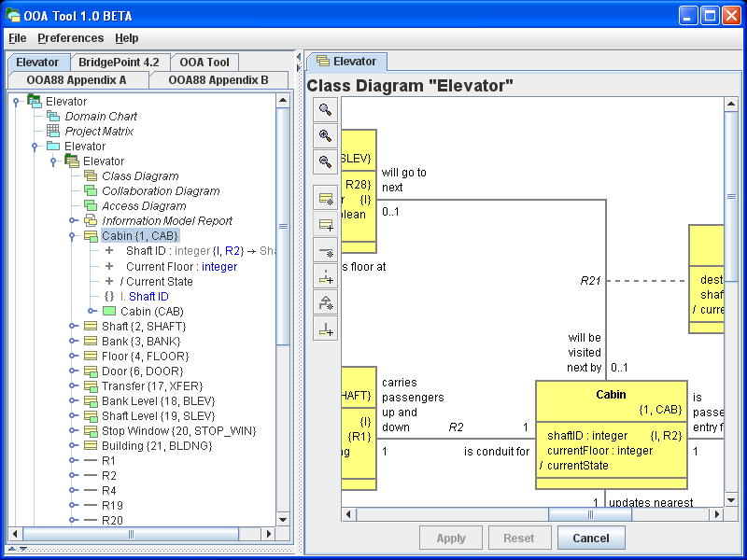The width and height of the screenshot is (747, 560).
Task: Select the Project Matrix grid icon
Action: coord(53,132)
